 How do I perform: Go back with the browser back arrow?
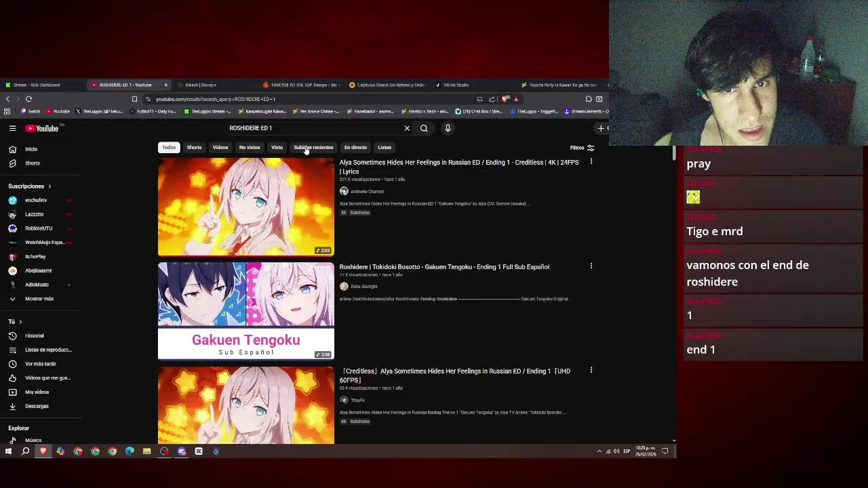tap(7, 99)
